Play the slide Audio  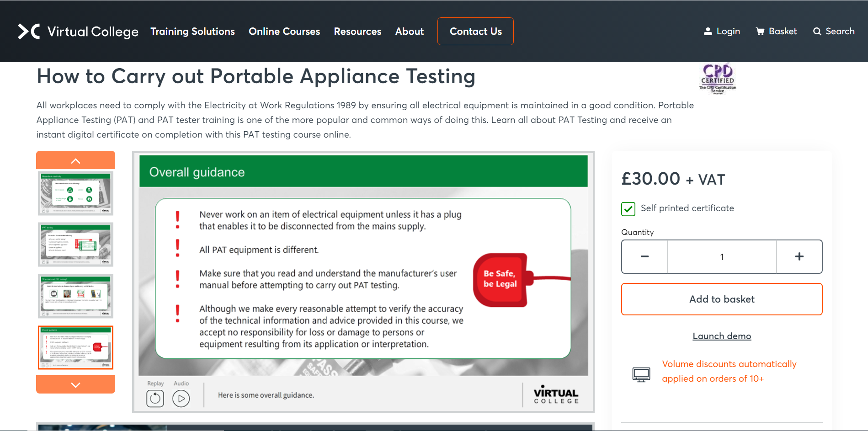[x=181, y=399]
